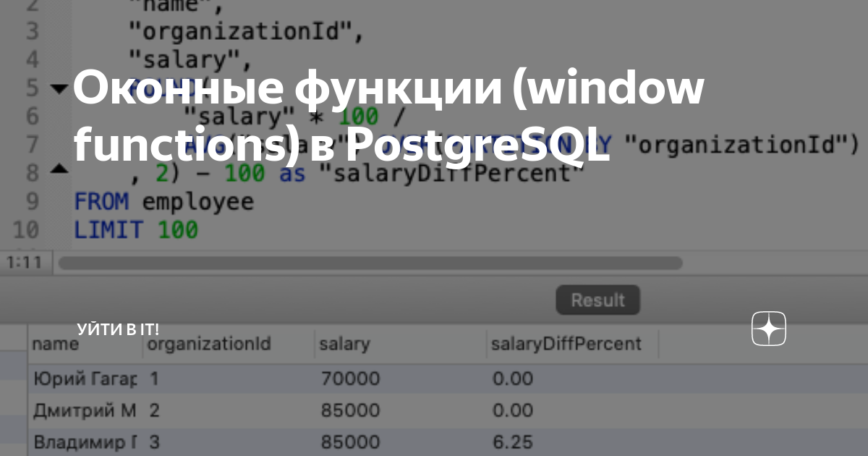The width and height of the screenshot is (868, 456).
Task: Click the row selection gutter in results table
Action: click(x=12, y=378)
